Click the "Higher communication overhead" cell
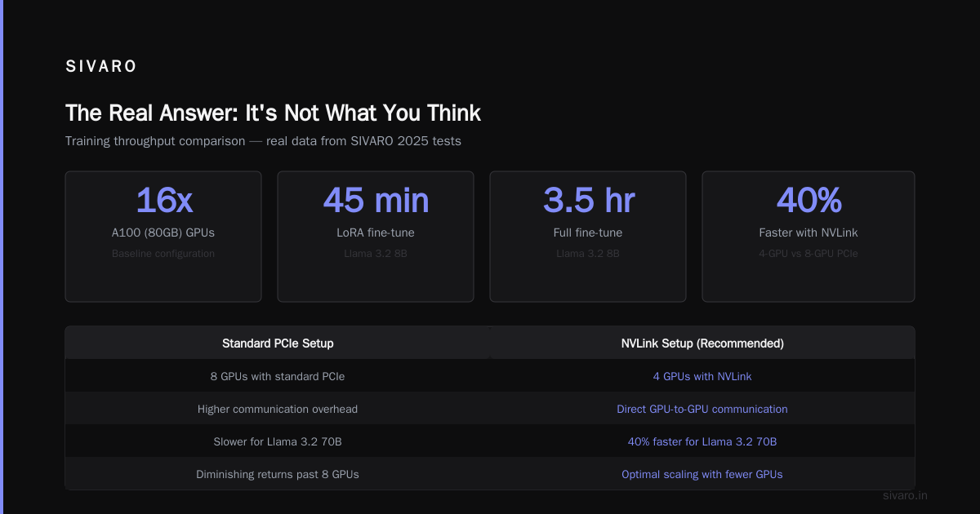 278,409
